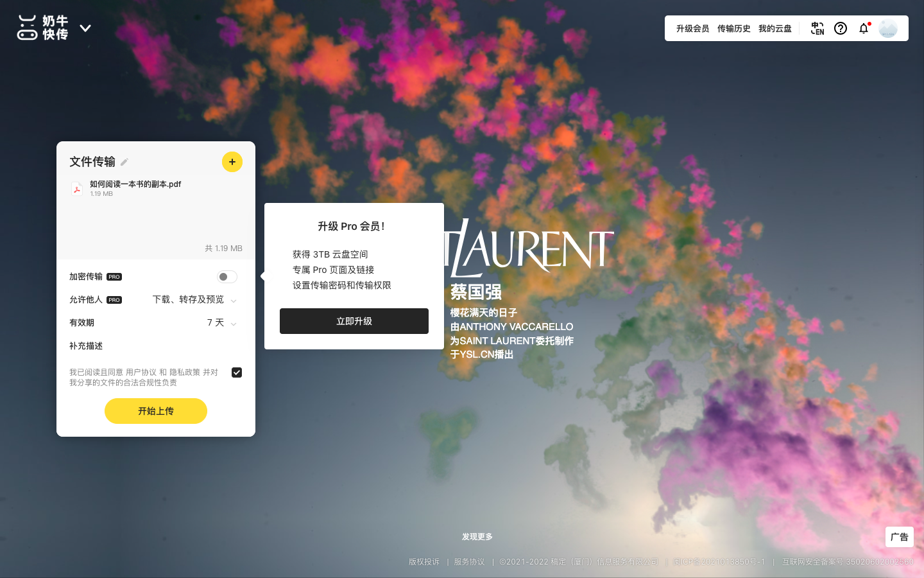Click 发现更多 at the bottom

point(477,537)
